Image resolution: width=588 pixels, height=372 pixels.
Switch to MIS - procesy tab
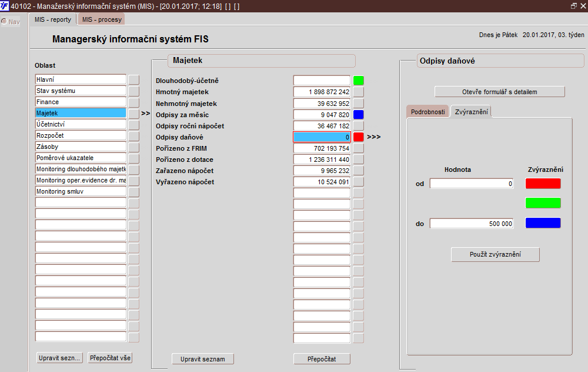coord(102,19)
